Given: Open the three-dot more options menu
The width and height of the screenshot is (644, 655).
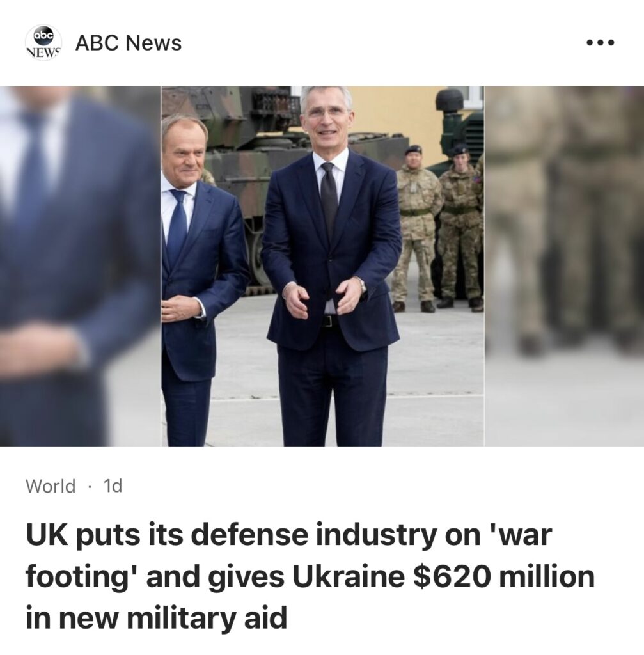Looking at the screenshot, I should coord(600,43).
